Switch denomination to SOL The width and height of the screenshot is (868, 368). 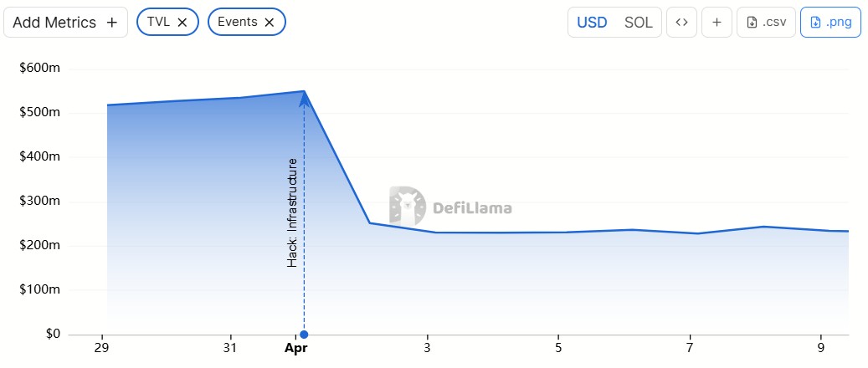pyautogui.click(x=639, y=23)
